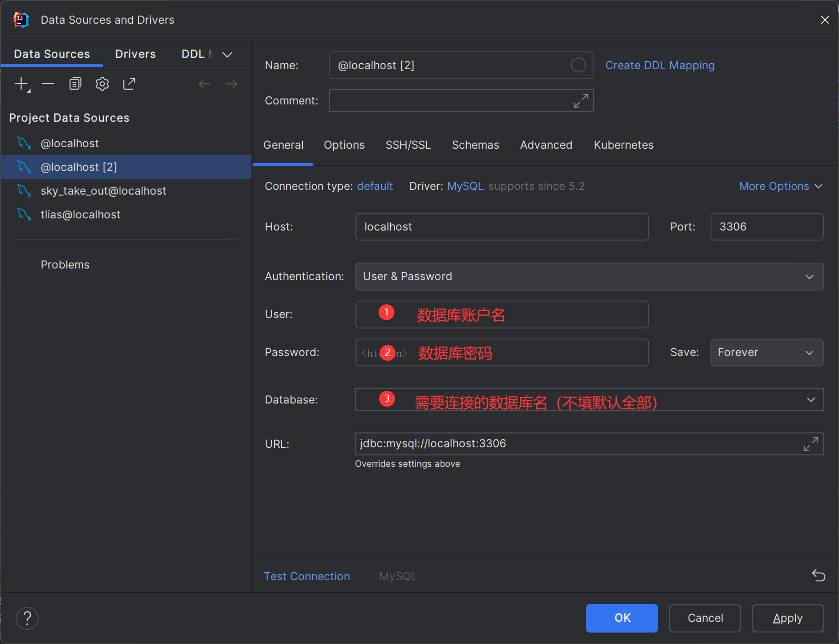Click the revert changes arrow icon
The image size is (839, 644).
[x=818, y=575]
